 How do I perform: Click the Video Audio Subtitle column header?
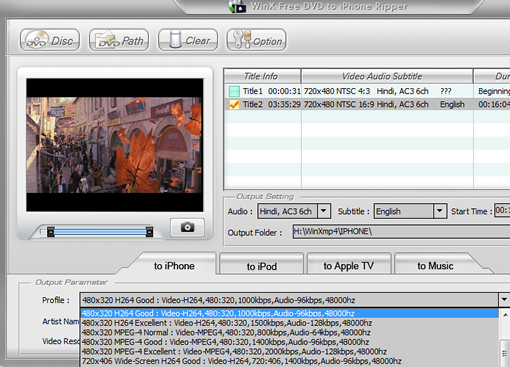(x=387, y=76)
